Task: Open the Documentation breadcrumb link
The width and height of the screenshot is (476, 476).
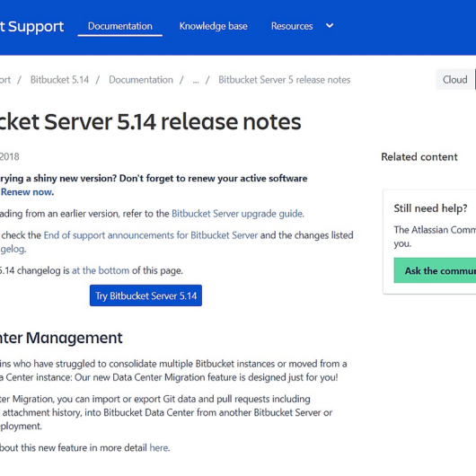Action: tap(141, 80)
